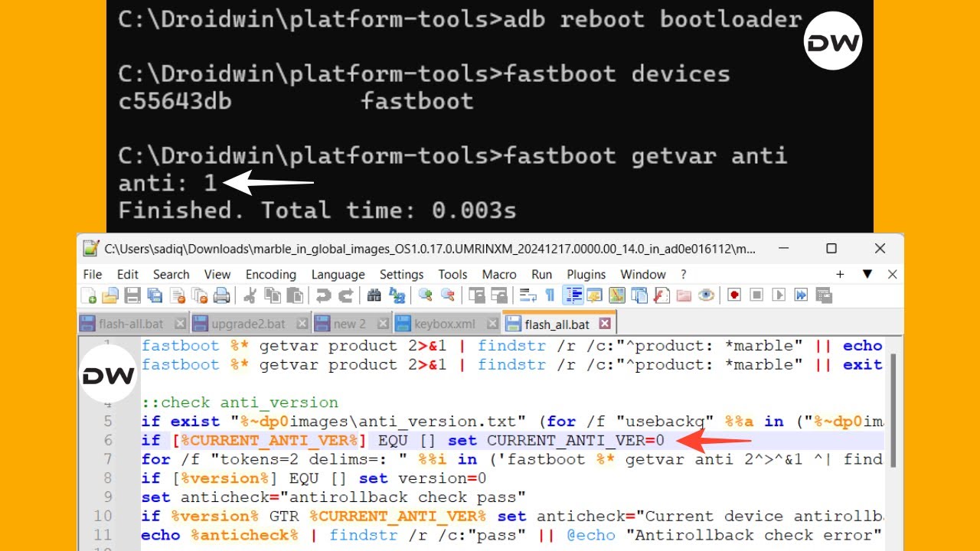The width and height of the screenshot is (980, 551).
Task: Open the Macro menu
Action: [499, 274]
